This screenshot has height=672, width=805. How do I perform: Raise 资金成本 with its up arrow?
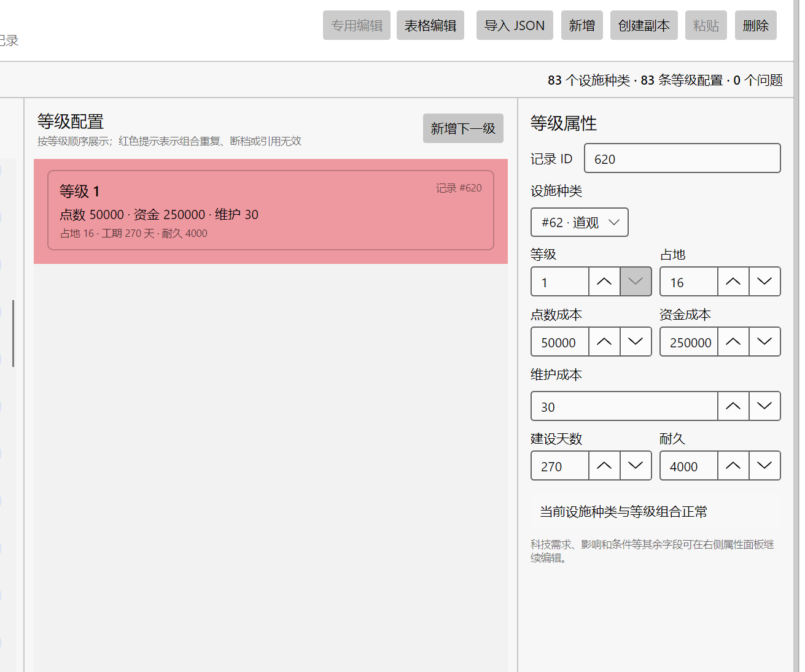click(733, 342)
